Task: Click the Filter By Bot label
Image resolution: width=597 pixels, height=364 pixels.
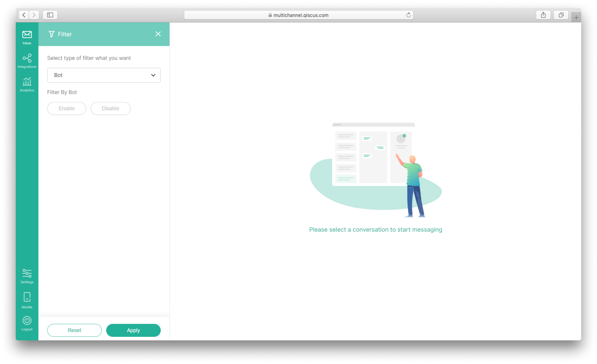Action: coord(62,92)
